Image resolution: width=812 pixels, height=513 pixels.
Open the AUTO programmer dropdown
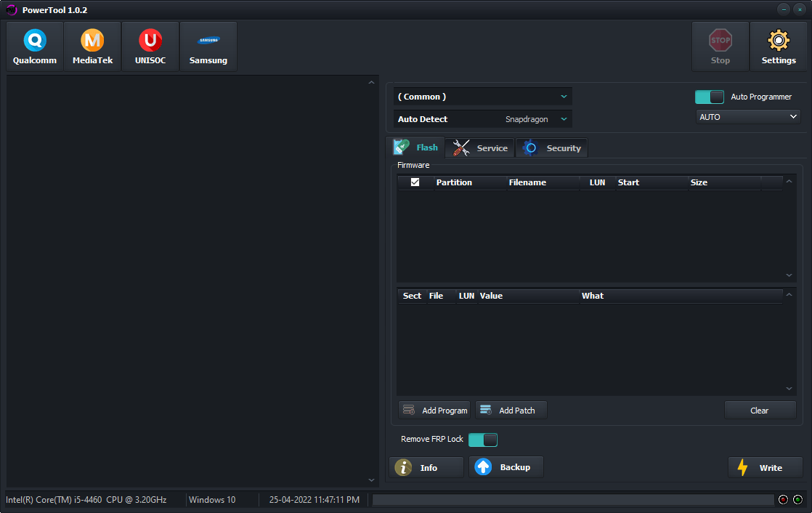(x=747, y=116)
